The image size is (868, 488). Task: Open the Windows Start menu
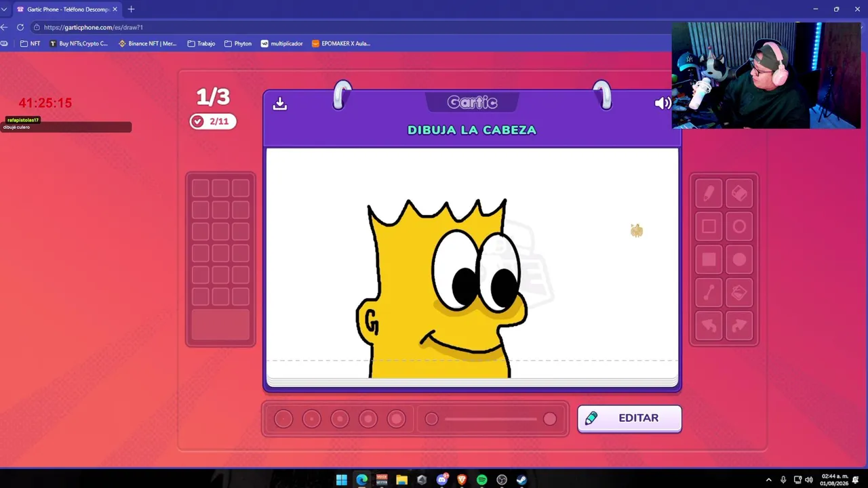pyautogui.click(x=342, y=480)
